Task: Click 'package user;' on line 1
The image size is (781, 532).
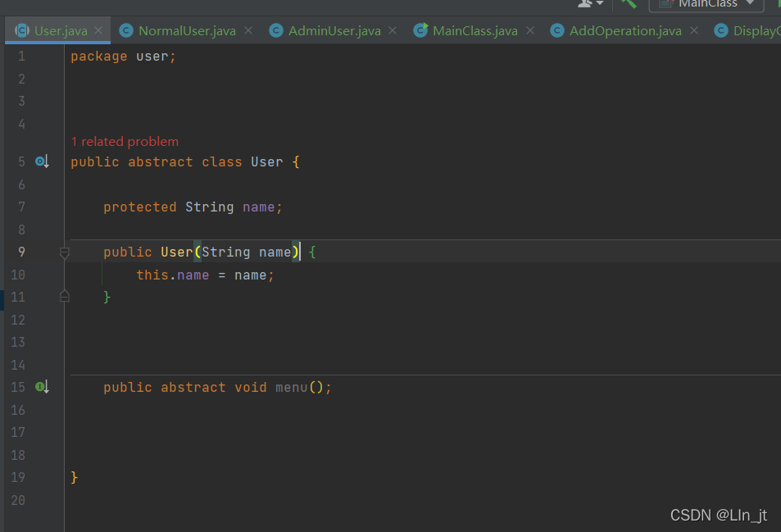Action: 123,57
